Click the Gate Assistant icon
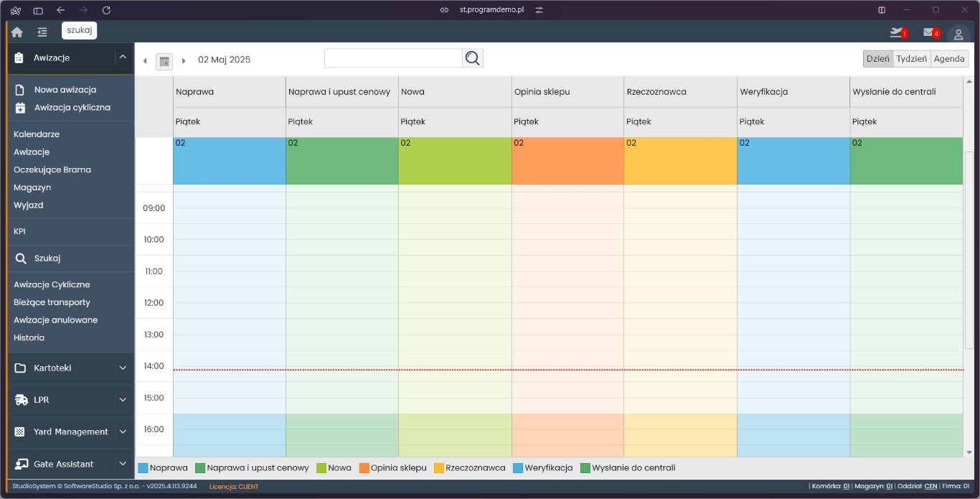The image size is (980, 499). (x=21, y=464)
